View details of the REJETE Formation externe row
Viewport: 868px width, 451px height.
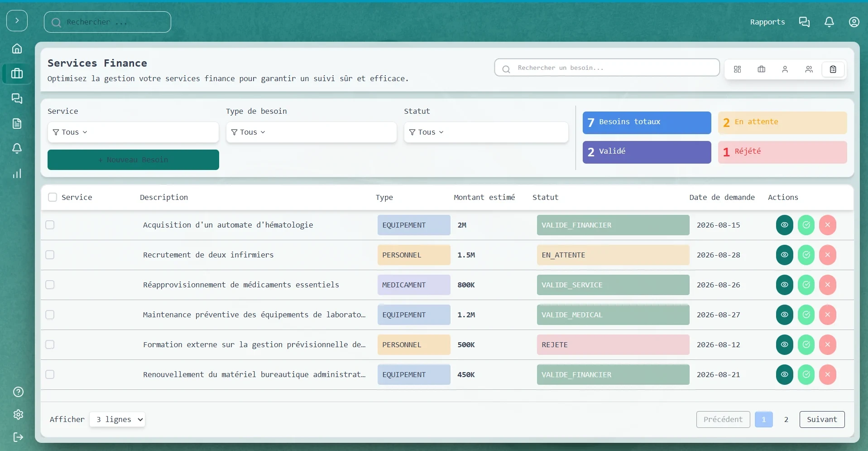click(784, 344)
